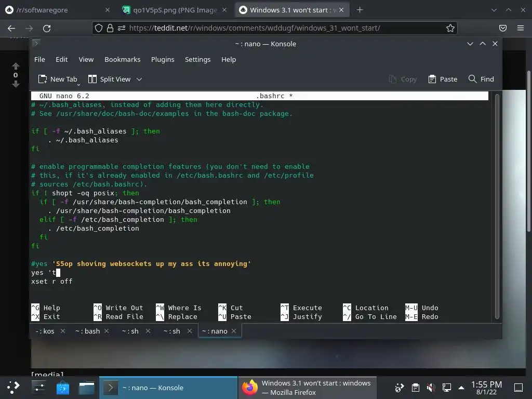Close the '~ : bash' Konsole tab
532x399 pixels.
pos(107,331)
